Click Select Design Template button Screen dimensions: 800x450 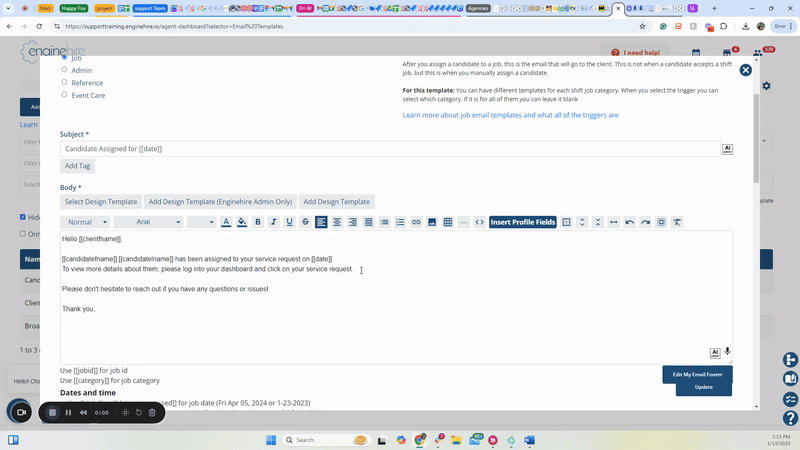point(101,202)
